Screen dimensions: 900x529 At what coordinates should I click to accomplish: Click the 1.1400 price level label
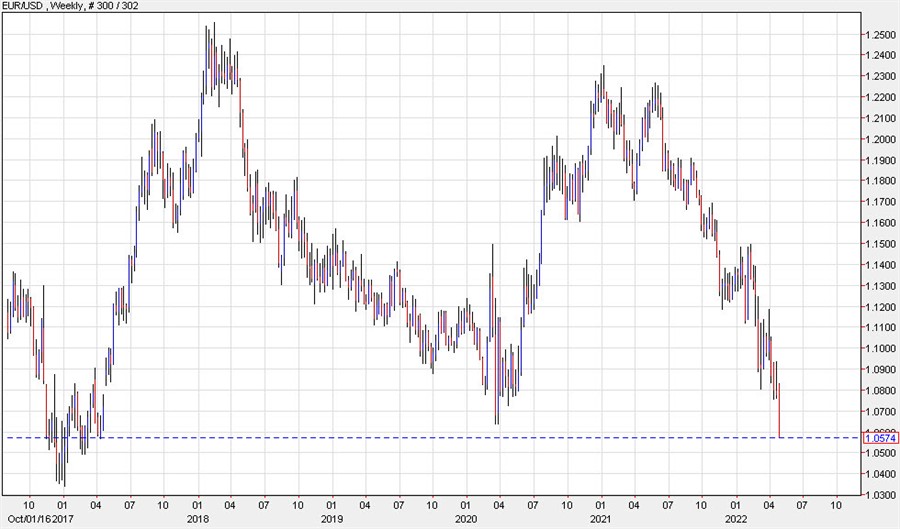coord(882,265)
